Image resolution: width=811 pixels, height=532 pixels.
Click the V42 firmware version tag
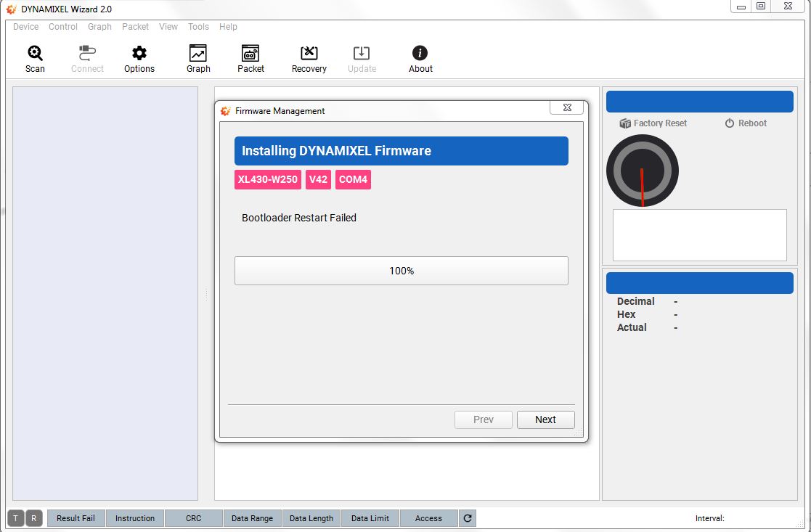(318, 179)
